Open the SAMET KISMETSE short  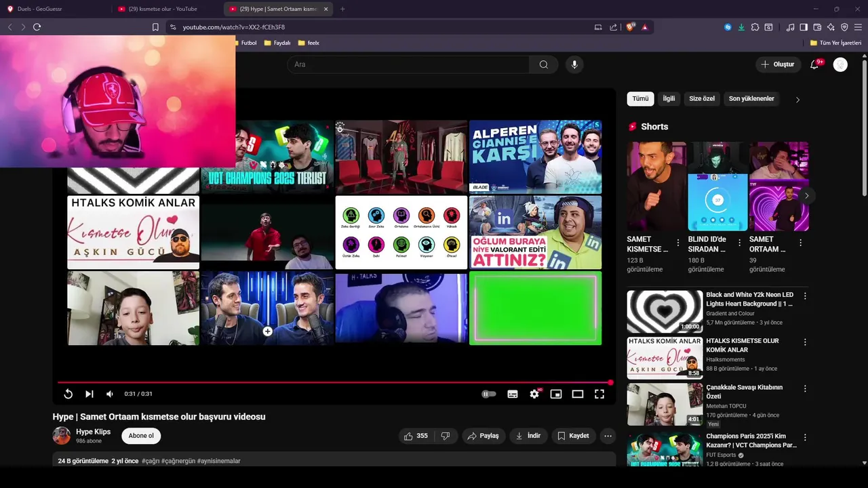pyautogui.click(x=656, y=186)
